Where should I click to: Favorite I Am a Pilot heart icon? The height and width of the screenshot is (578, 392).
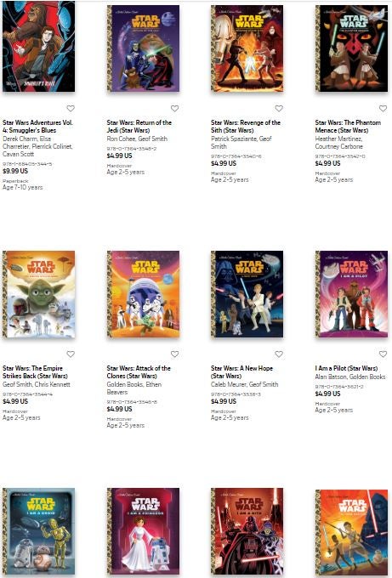[x=383, y=354]
